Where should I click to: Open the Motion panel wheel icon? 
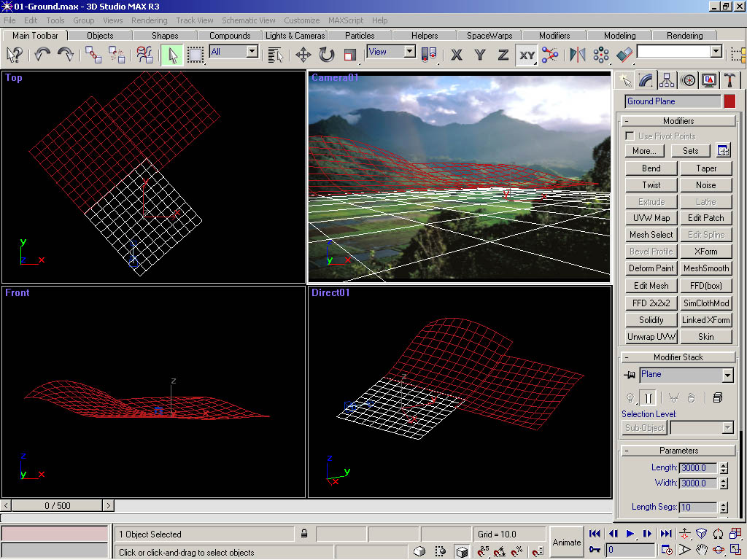[688, 79]
